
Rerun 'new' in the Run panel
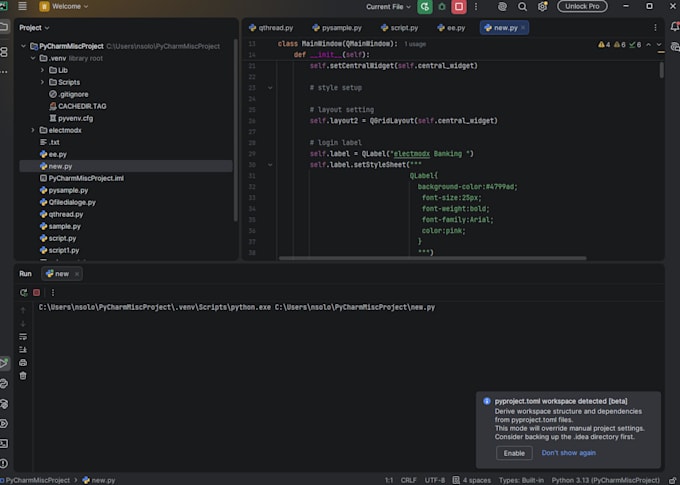(x=23, y=293)
